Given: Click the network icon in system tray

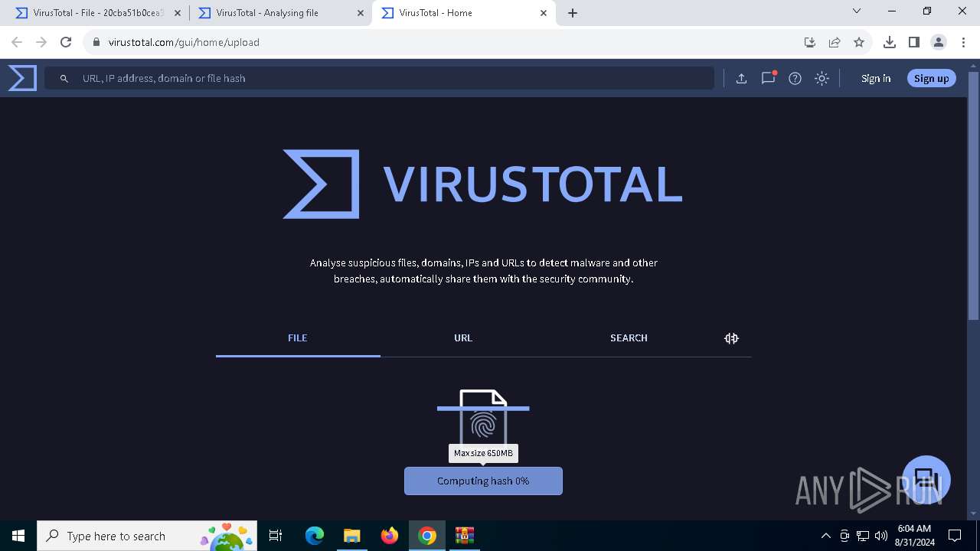Looking at the screenshot, I should pyautogui.click(x=863, y=536).
